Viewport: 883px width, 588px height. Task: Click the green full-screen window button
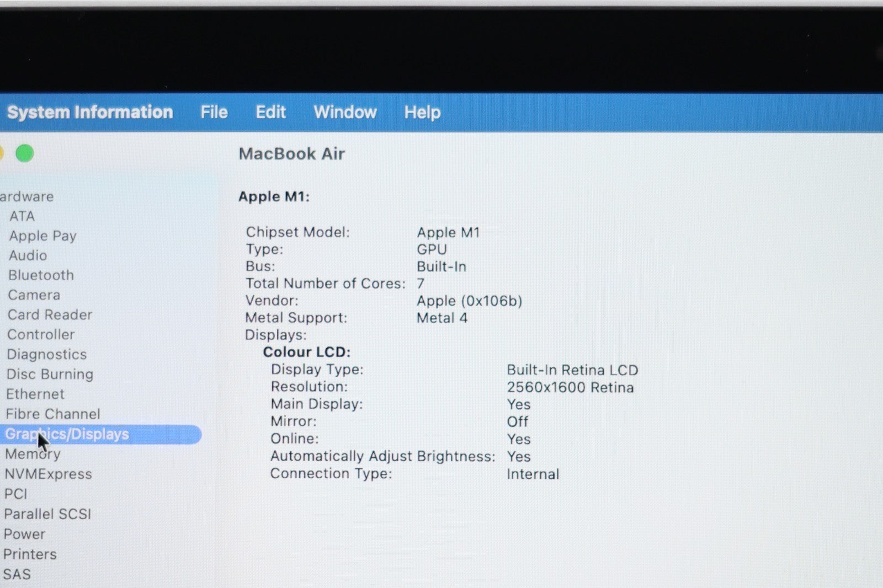pyautogui.click(x=24, y=153)
